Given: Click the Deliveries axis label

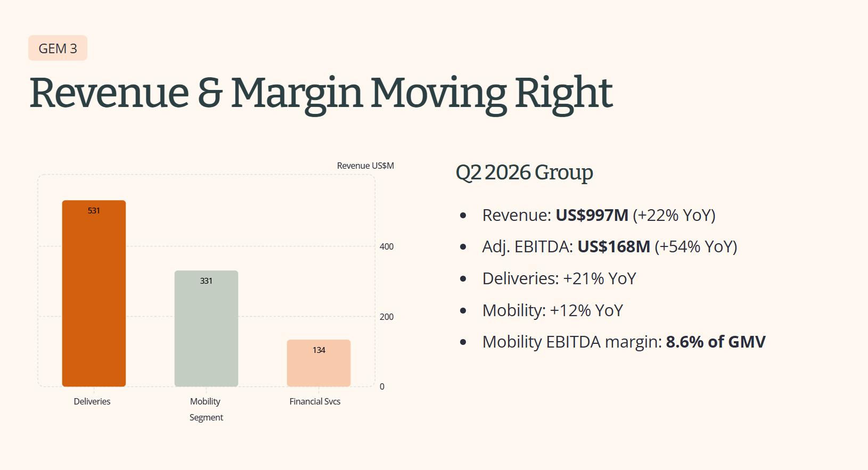Looking at the screenshot, I should coord(92,401).
